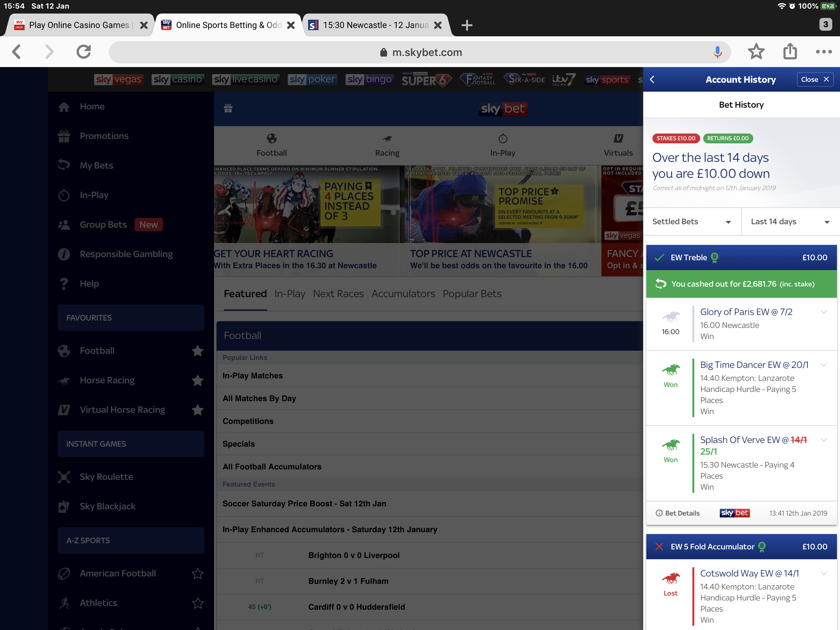Reload the page with the refresh icon
This screenshot has width=840, height=630.
point(84,52)
